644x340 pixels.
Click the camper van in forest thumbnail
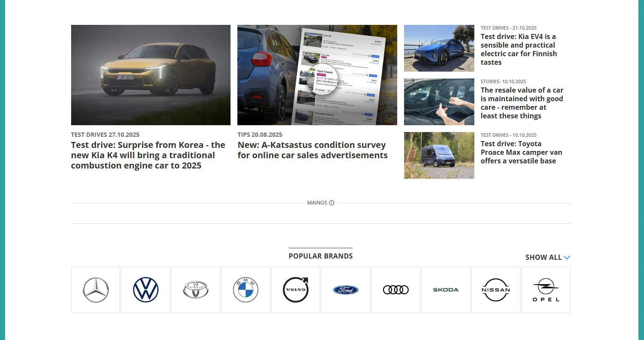click(439, 155)
